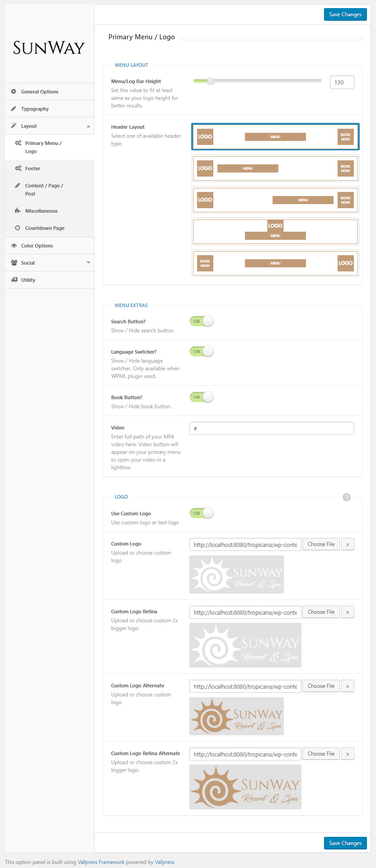Choose File for Custom Logo Retina
The width and height of the screenshot is (376, 868).
tap(321, 612)
